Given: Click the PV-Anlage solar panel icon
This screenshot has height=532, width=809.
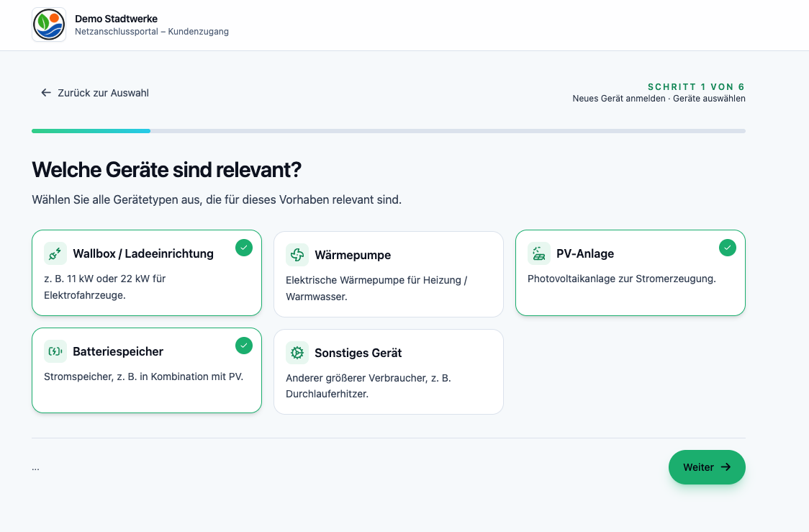Looking at the screenshot, I should point(539,253).
